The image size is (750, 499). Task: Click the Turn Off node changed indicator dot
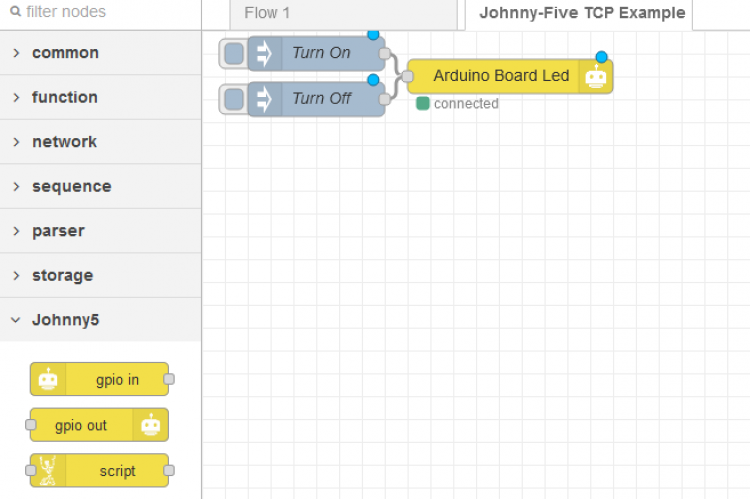point(373,80)
